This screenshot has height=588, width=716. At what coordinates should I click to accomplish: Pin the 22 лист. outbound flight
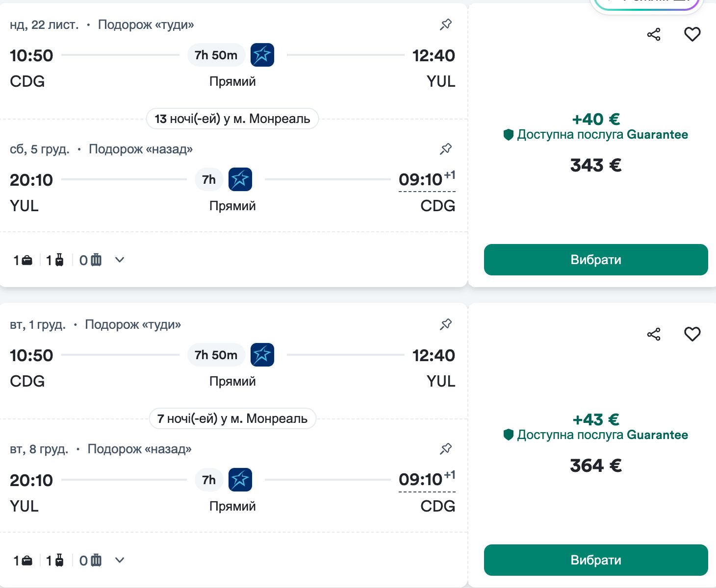446,24
